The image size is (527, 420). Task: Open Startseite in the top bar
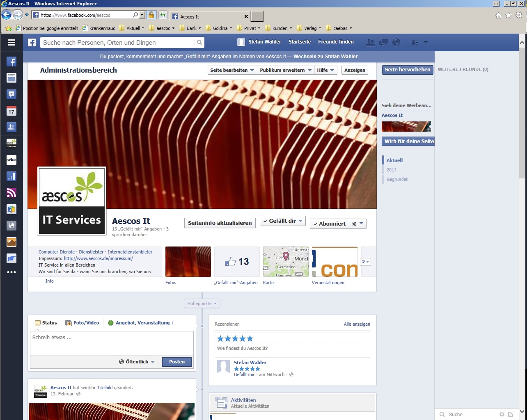(300, 42)
